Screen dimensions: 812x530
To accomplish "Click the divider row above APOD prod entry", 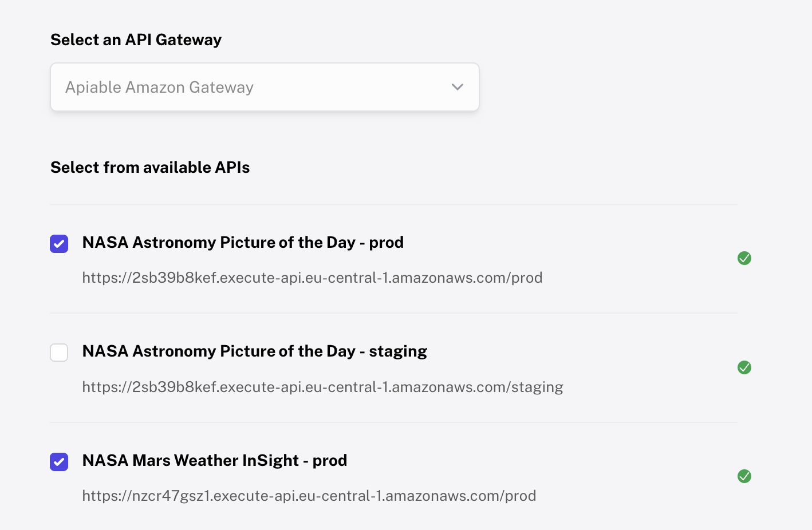I will tap(394, 204).
